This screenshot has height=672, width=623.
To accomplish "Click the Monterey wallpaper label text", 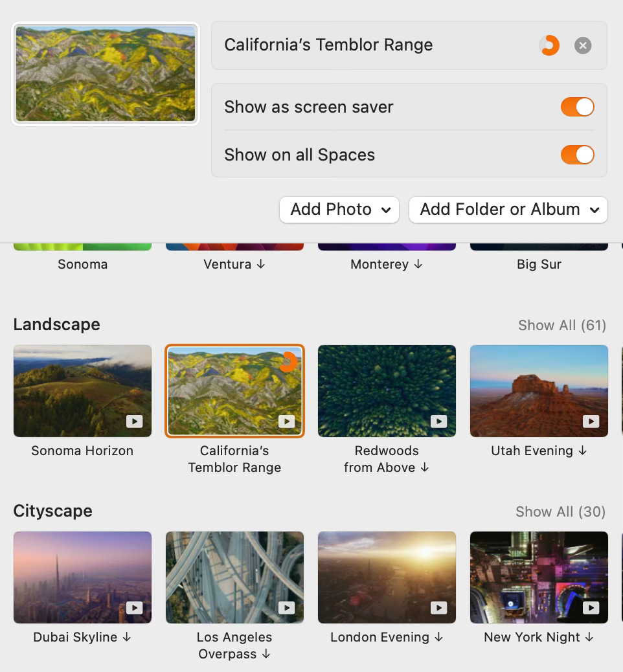I will pyautogui.click(x=379, y=264).
